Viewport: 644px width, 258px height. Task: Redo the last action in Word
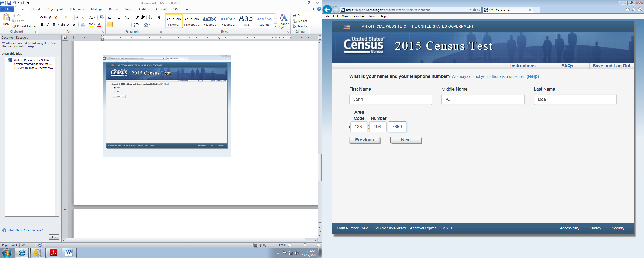coord(23,3)
